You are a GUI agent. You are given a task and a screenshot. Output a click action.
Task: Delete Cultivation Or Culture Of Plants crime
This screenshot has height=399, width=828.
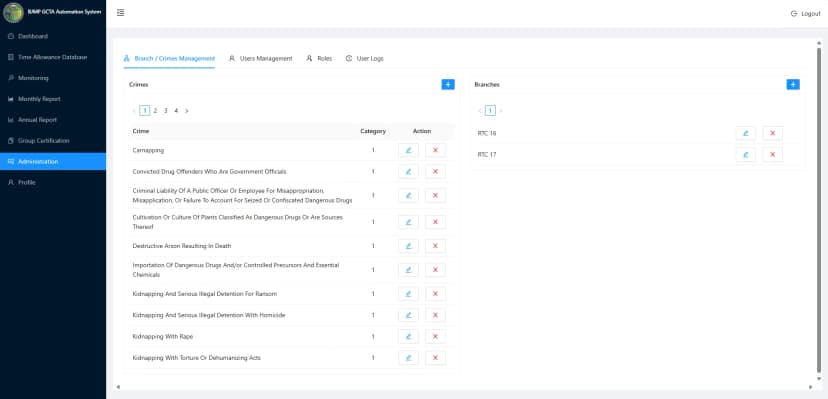pos(435,222)
